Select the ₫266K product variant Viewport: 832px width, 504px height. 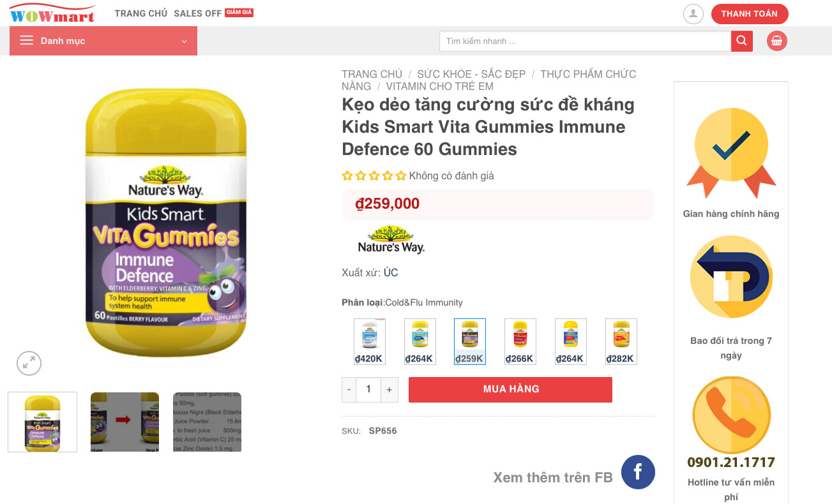click(520, 342)
